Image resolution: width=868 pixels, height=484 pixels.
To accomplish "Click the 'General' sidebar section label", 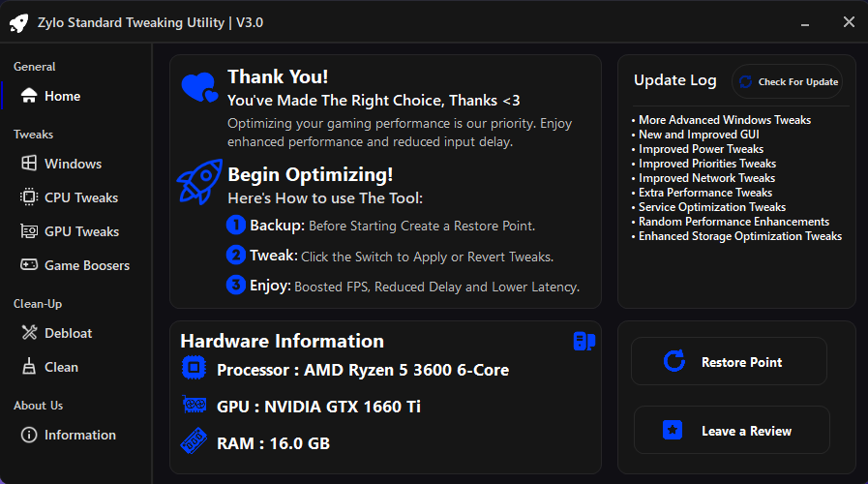I will click(x=34, y=67).
